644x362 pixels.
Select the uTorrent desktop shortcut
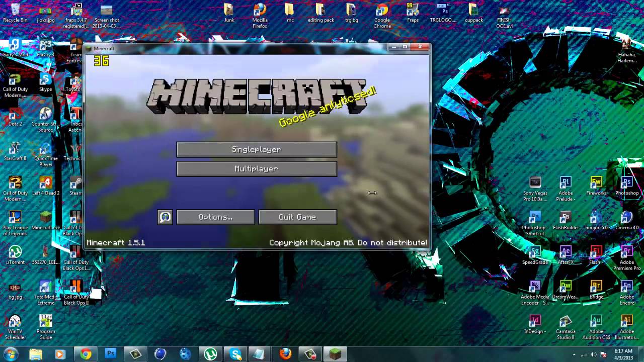click(15, 255)
